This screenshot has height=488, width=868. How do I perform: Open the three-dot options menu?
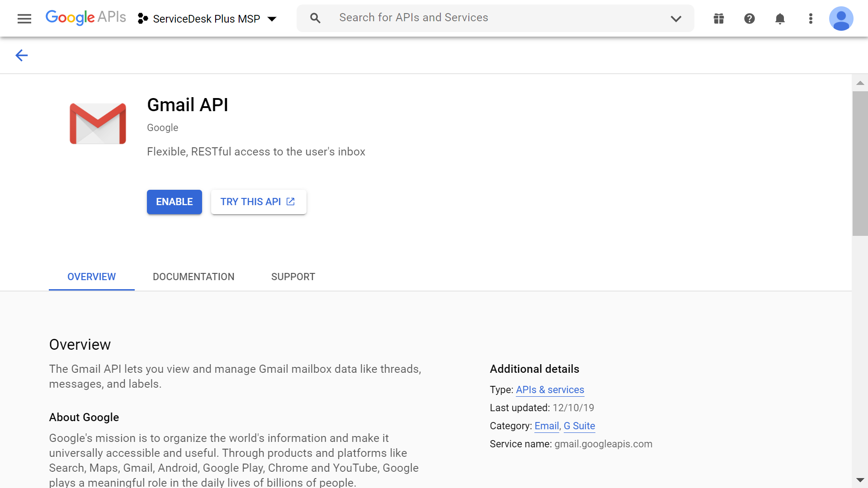(811, 19)
